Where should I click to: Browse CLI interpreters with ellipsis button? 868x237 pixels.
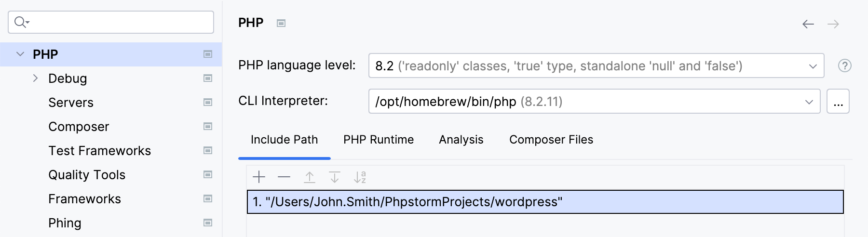[838, 101]
